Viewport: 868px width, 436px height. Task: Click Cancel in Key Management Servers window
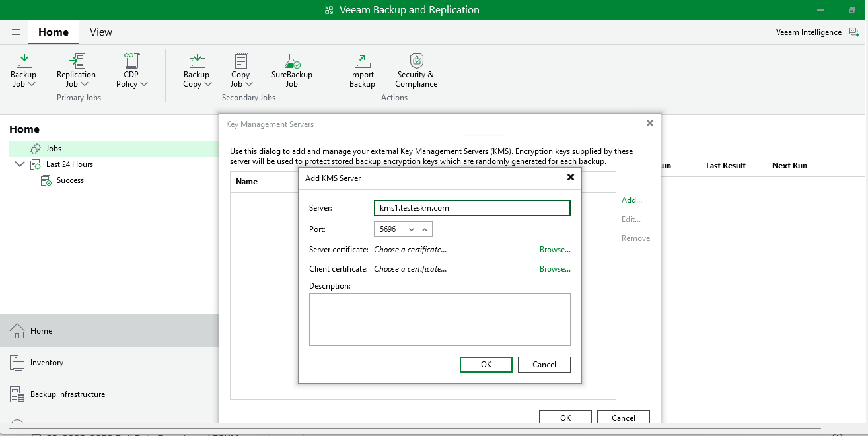pyautogui.click(x=624, y=418)
